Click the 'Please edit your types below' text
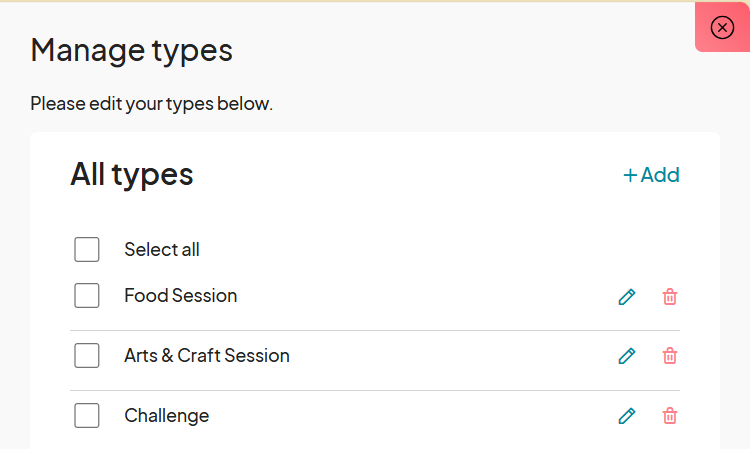Viewport: 750px width, 449px height. pyautogui.click(x=151, y=103)
